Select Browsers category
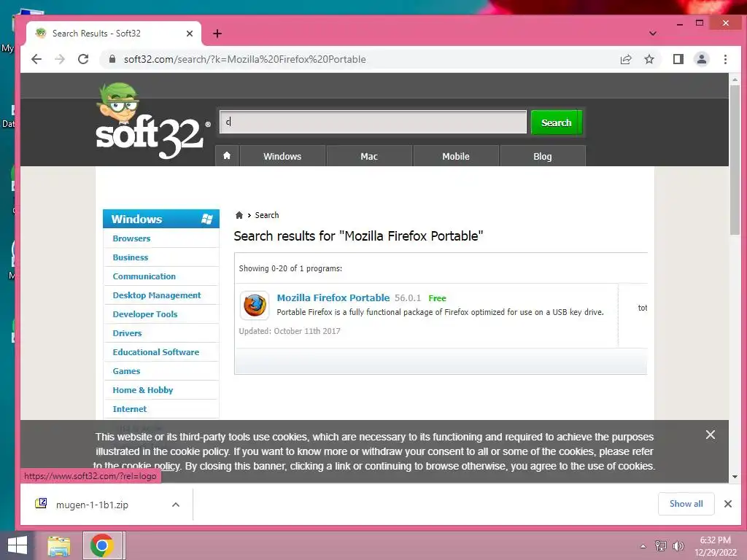This screenshot has height=560, width=747. tap(131, 238)
